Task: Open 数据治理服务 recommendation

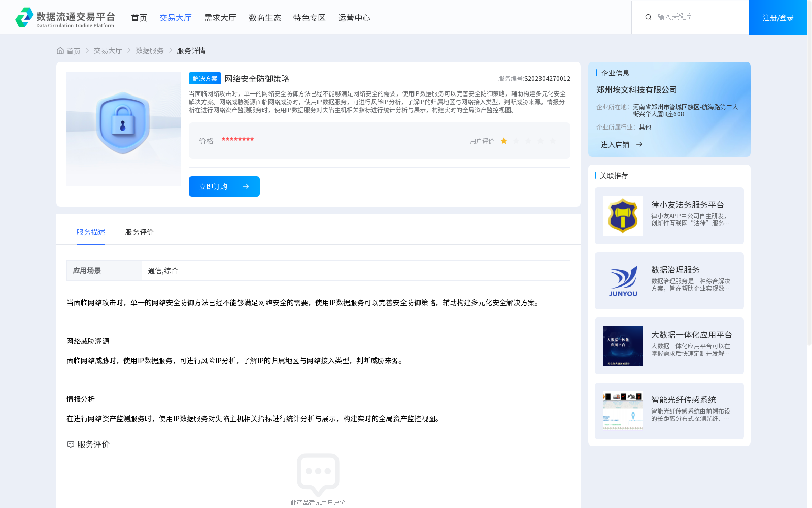Action: (x=669, y=281)
